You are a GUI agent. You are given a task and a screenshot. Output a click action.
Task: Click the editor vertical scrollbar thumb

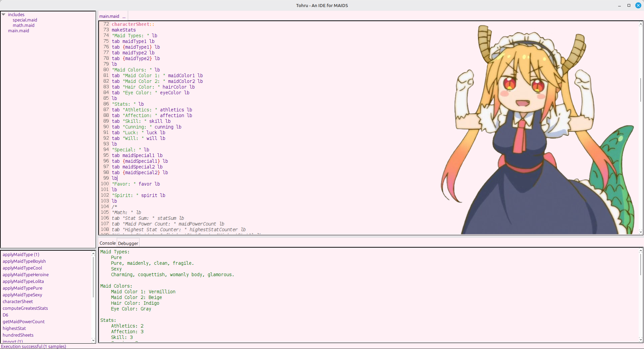pos(641,90)
